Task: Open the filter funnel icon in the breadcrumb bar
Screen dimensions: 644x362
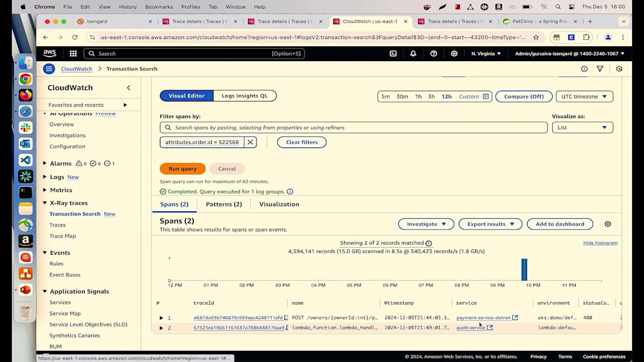Action: coord(600,69)
